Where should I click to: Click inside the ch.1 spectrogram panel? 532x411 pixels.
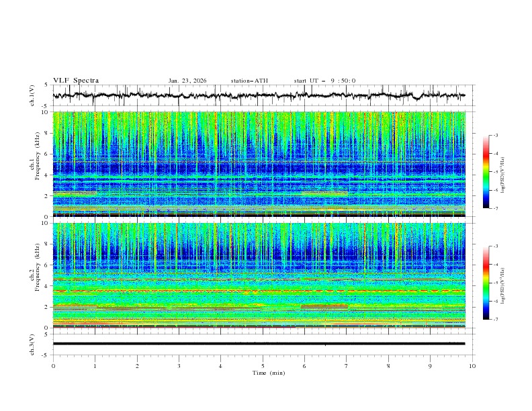(259, 164)
